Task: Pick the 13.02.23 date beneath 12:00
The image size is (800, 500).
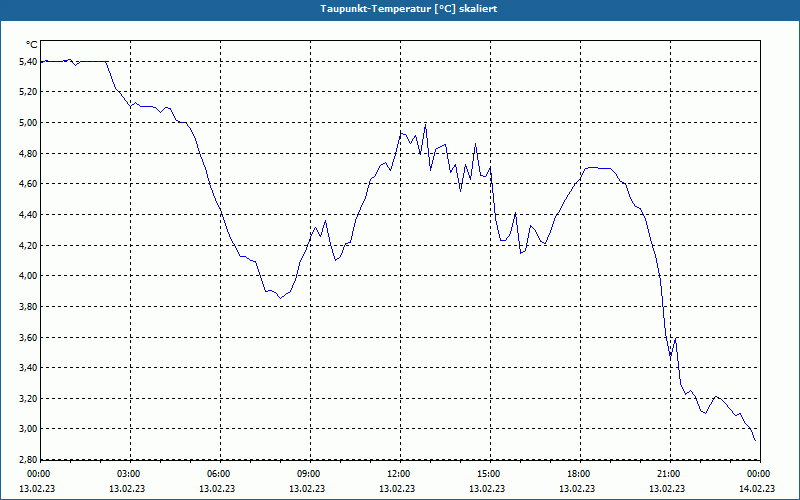Action: tap(397, 488)
